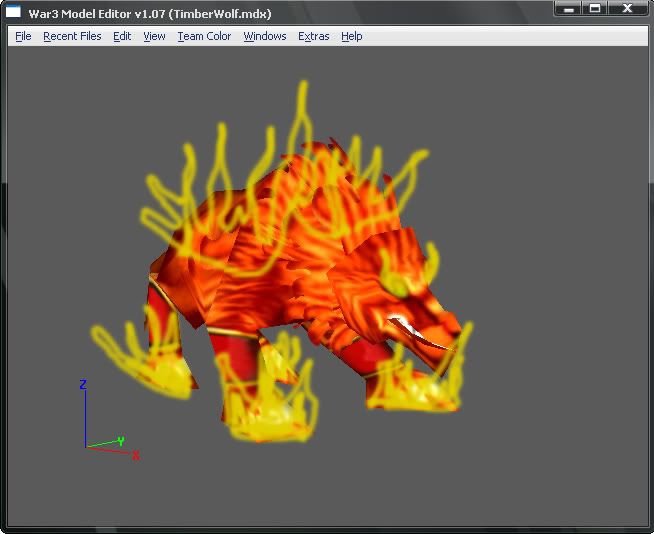The width and height of the screenshot is (654, 534).
Task: Open the Windows menu
Action: 265,36
